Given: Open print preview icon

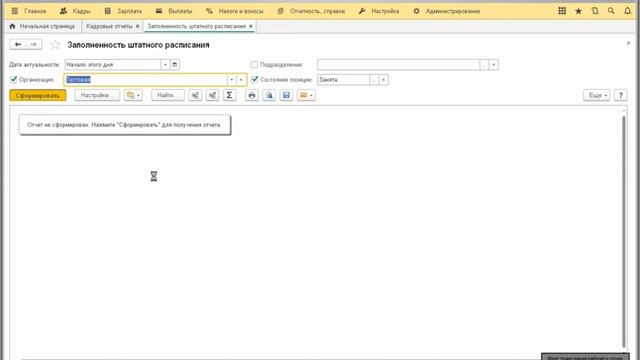Looking at the screenshot, I should point(269,95).
